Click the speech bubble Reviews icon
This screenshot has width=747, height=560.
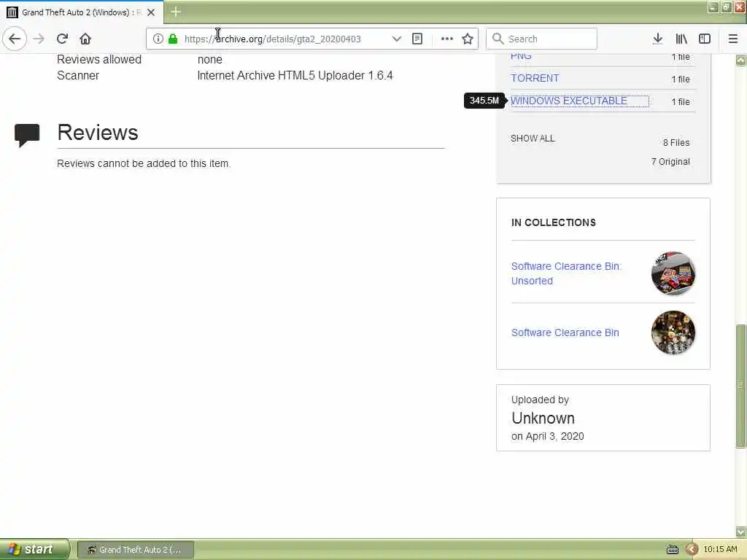coord(27,135)
